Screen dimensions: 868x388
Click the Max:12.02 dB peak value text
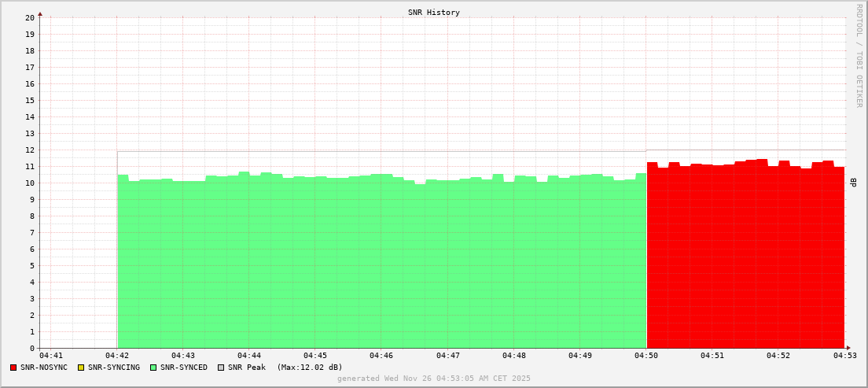tap(310, 368)
